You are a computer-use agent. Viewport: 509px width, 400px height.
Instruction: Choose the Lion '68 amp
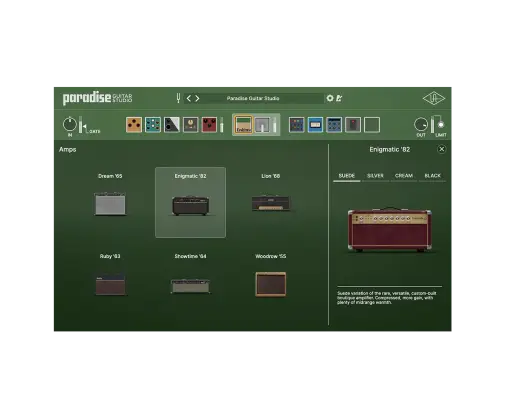tap(271, 202)
